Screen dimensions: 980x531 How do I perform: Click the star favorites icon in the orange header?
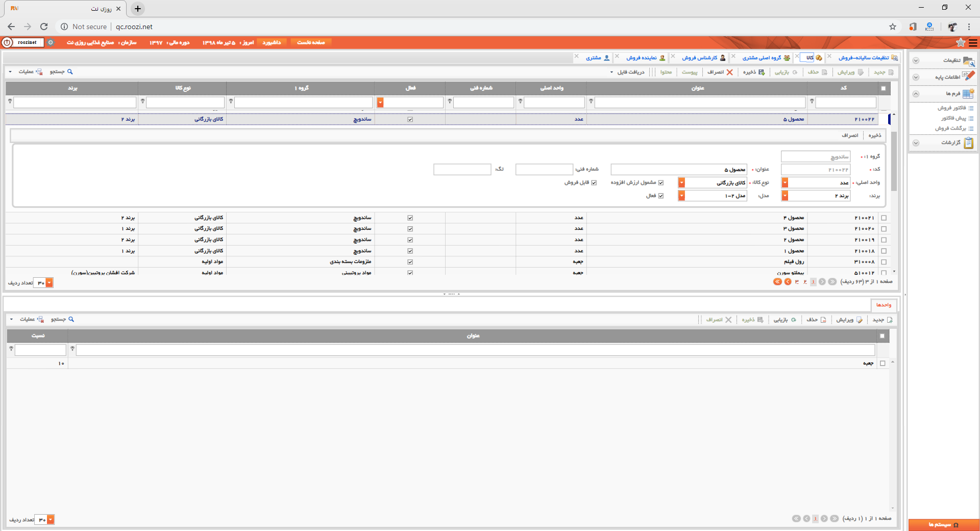pos(961,43)
